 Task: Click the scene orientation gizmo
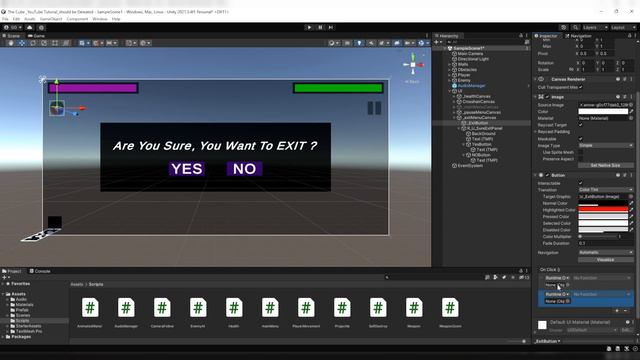(x=413, y=64)
